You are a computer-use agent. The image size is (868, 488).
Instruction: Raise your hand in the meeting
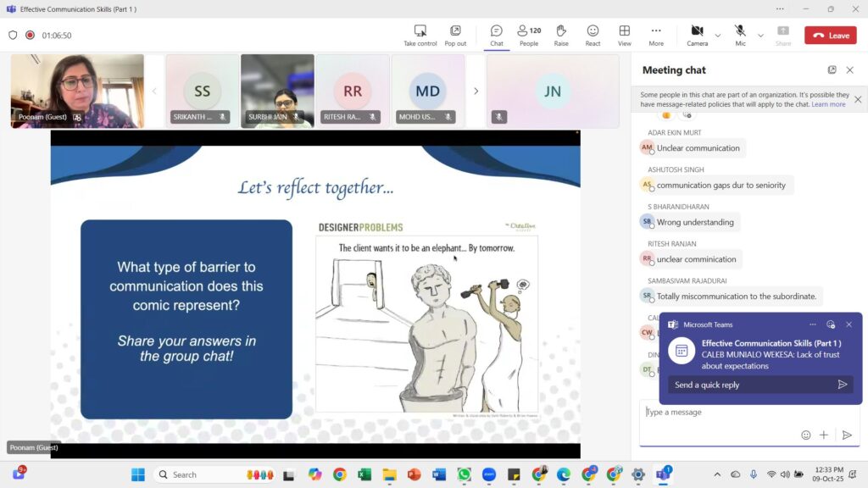click(561, 31)
